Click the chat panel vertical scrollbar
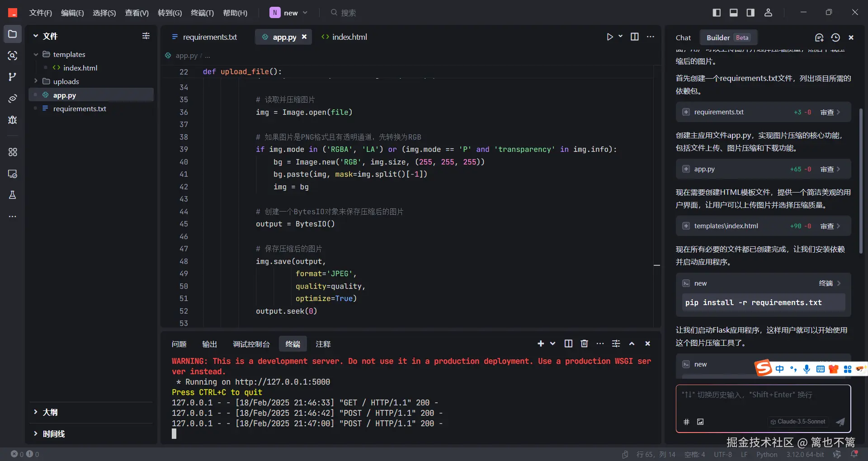868x461 pixels. (861, 181)
